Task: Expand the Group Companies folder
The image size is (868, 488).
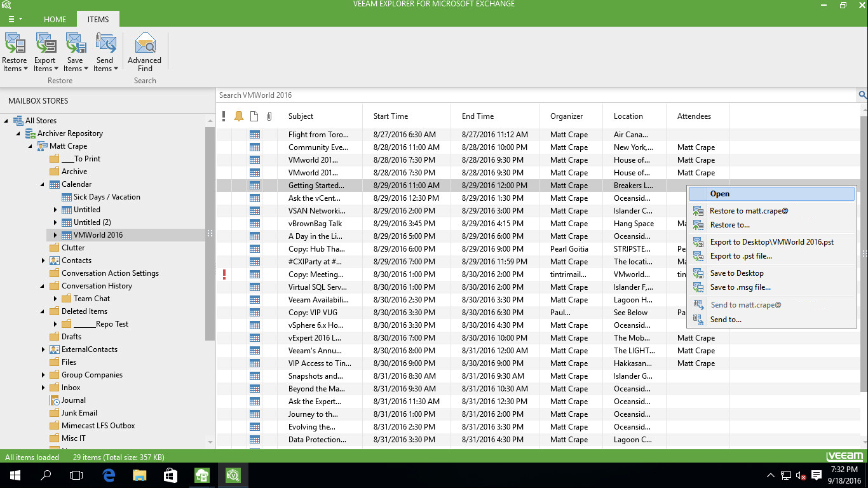Action: coord(43,375)
